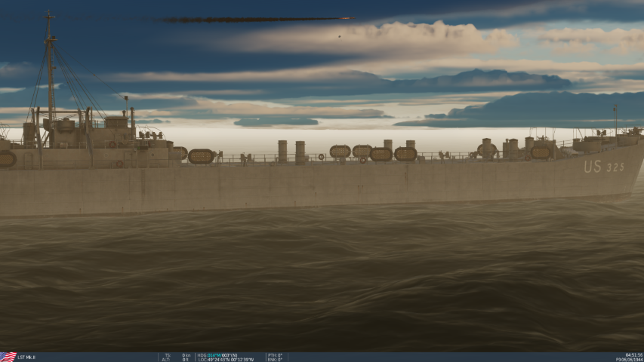Click the F9 06/06/1944 date label
Image resolution: width=644 pixels, height=362 pixels.
click(x=630, y=360)
